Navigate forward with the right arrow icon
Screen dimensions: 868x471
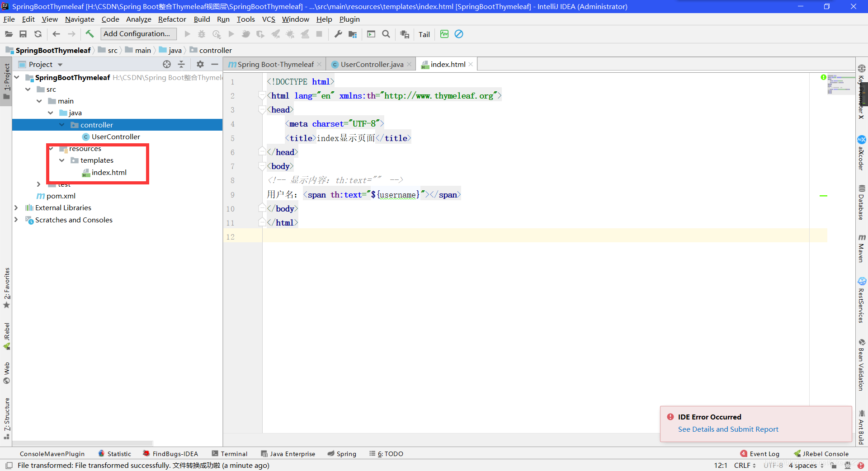coord(71,34)
